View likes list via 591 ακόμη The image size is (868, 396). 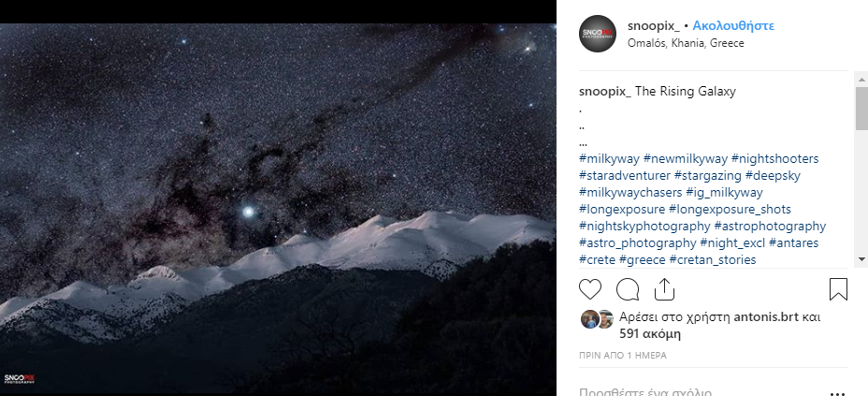click(650, 334)
